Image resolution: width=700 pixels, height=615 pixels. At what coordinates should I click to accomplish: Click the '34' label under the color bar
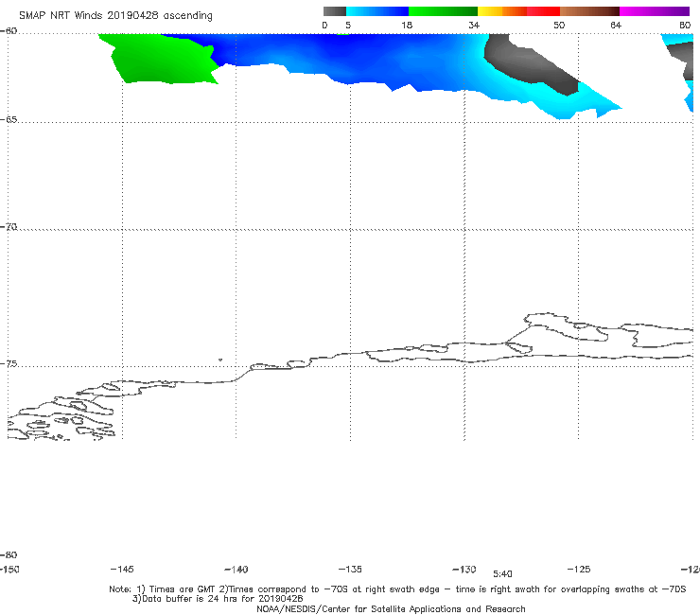474,25
